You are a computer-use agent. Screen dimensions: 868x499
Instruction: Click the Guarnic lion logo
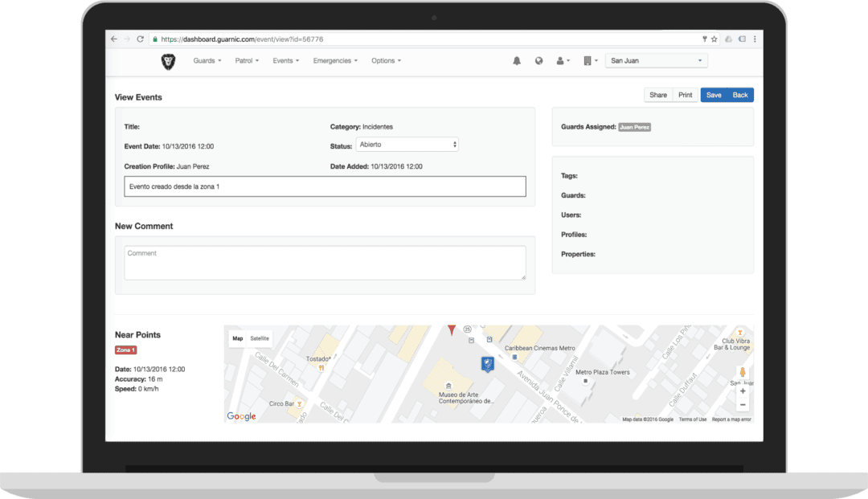(x=168, y=61)
